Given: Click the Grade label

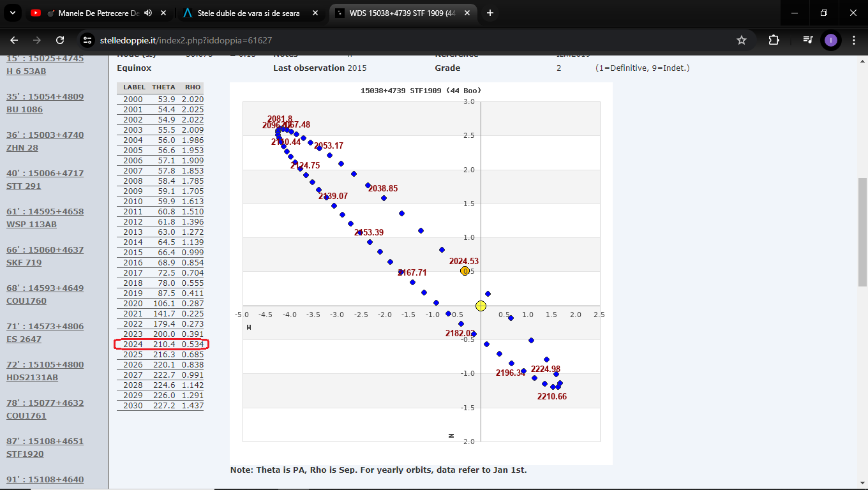Looking at the screenshot, I should [x=447, y=68].
